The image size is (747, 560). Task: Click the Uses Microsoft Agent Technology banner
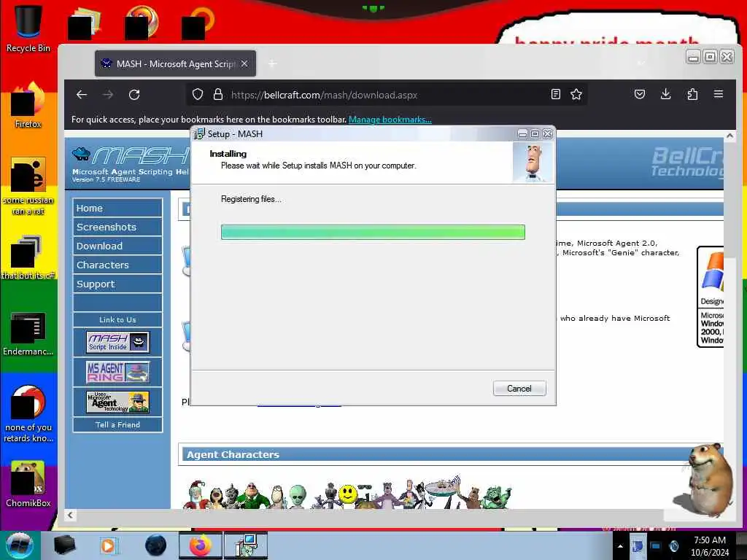click(x=117, y=402)
